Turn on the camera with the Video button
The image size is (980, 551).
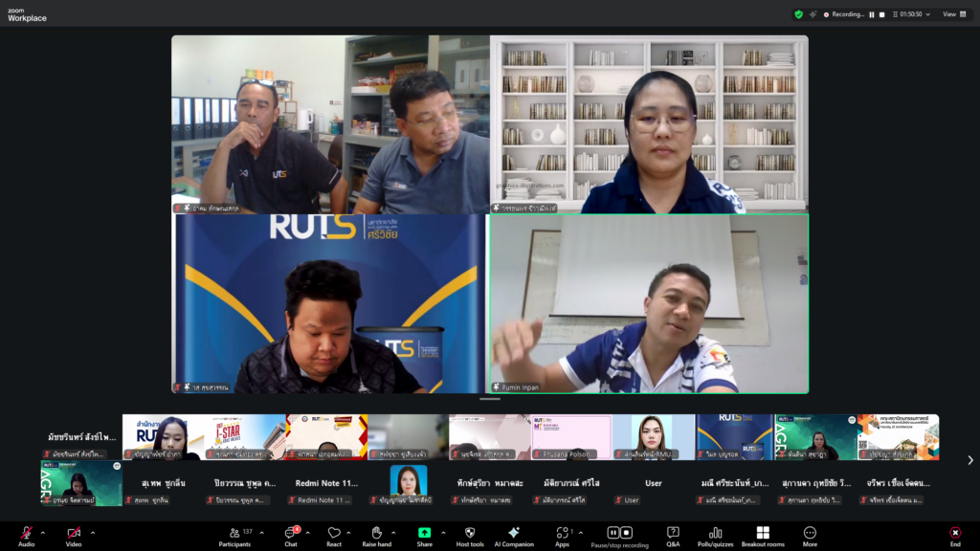click(x=74, y=534)
